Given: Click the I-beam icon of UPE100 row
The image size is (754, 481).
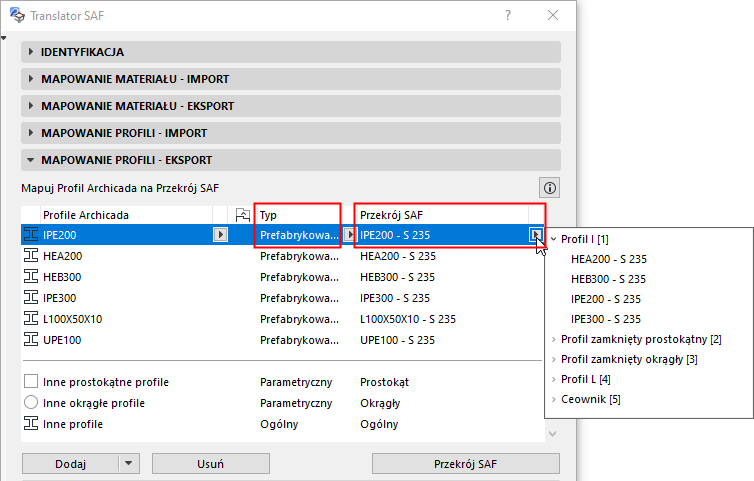Looking at the screenshot, I should pyautogui.click(x=31, y=340).
